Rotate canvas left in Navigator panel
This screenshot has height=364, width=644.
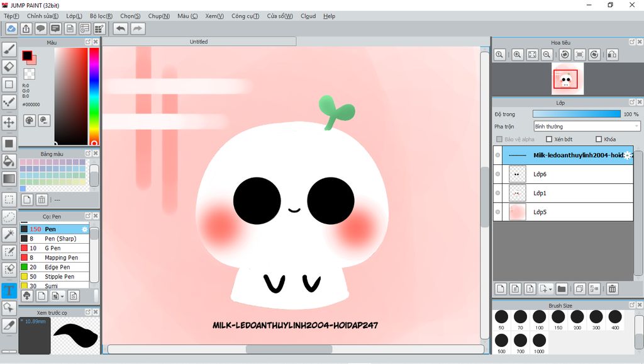pos(565,54)
